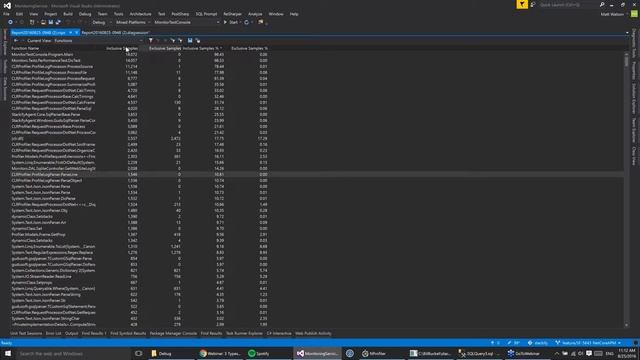
Task: Open the Output panel tab
Action: click(x=71, y=333)
